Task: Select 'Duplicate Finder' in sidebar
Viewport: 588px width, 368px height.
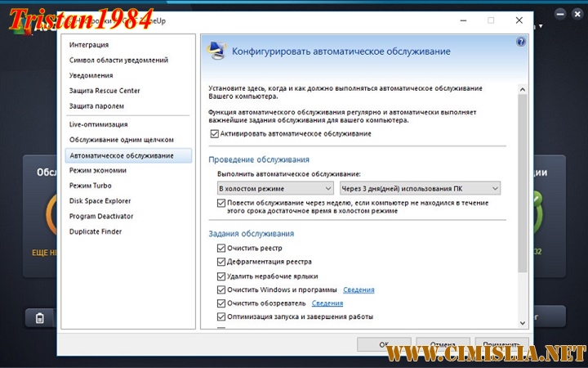Action: coord(96,231)
